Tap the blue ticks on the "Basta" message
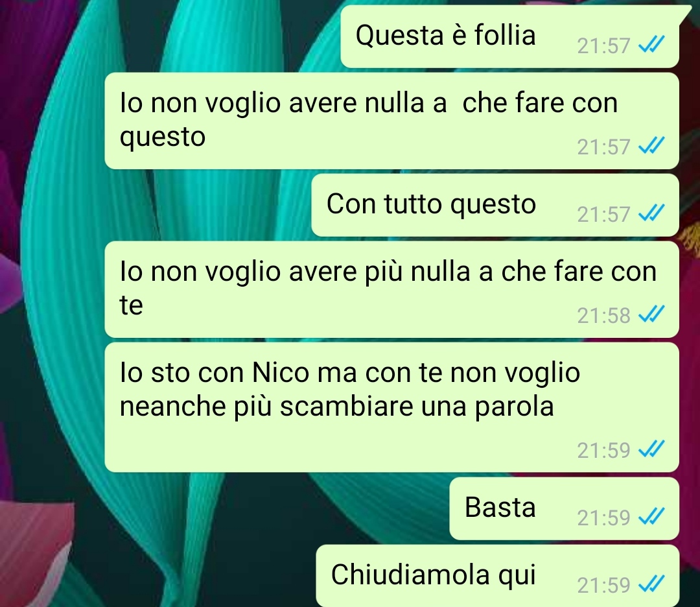 (652, 516)
